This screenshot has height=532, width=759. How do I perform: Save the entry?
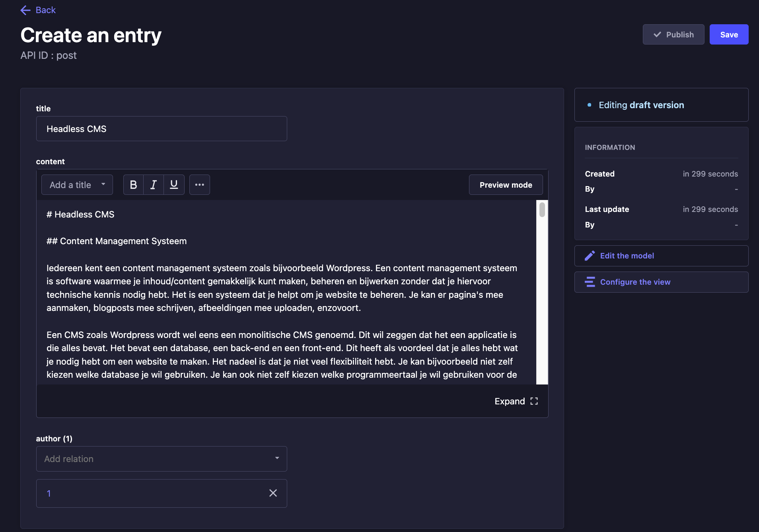pos(729,35)
